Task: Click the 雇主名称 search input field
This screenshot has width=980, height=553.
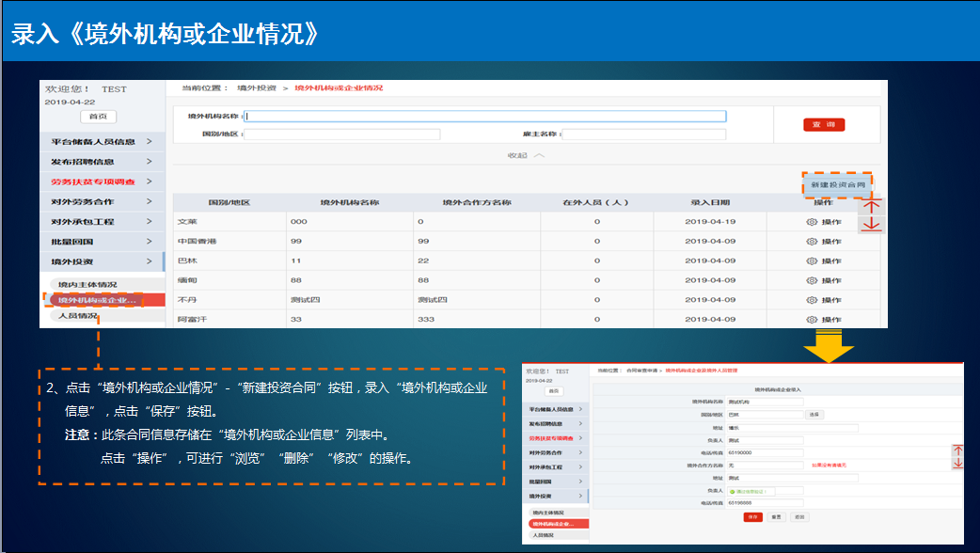Action: [643, 134]
